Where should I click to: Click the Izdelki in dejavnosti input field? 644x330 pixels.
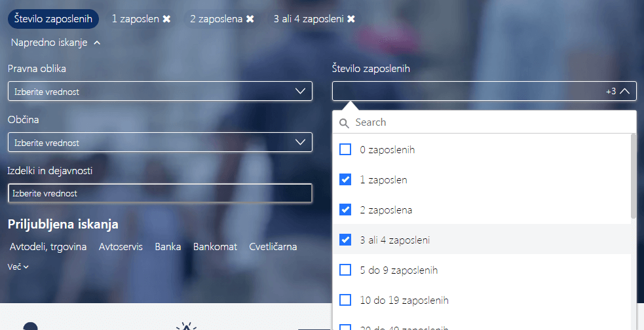point(160,194)
